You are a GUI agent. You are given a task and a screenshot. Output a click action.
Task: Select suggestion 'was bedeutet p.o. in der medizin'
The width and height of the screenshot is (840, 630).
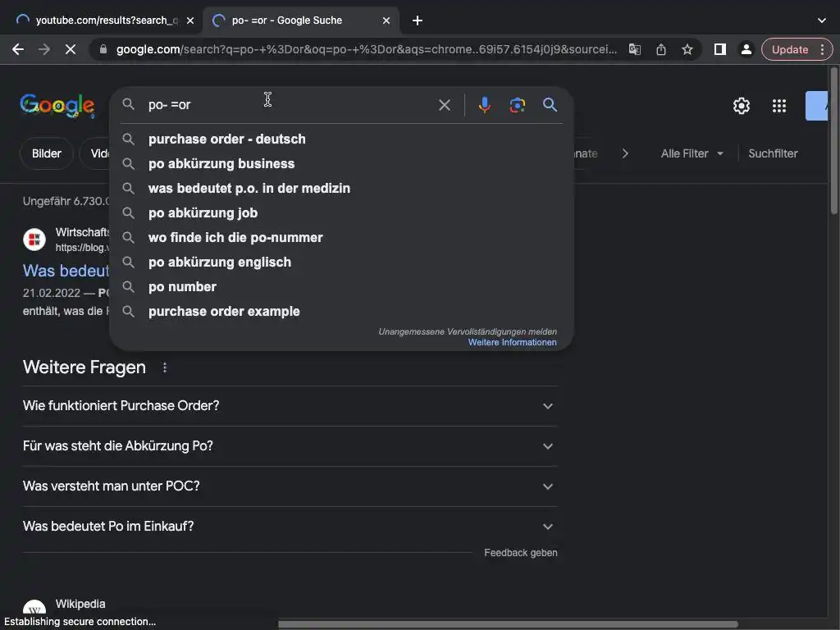tap(341, 189)
